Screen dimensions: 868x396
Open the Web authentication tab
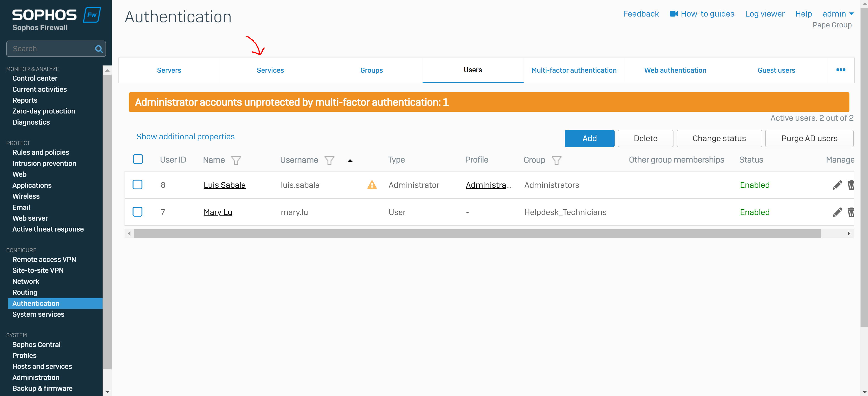(x=675, y=70)
